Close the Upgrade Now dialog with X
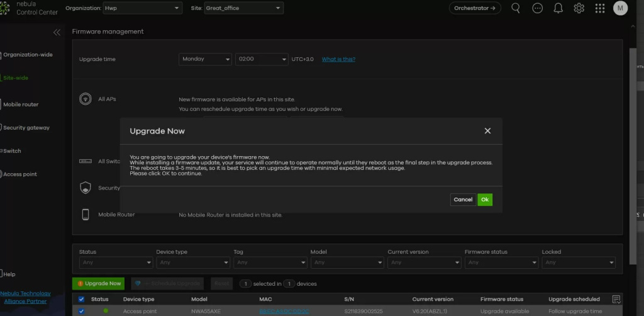The height and width of the screenshot is (316, 644). (x=487, y=131)
